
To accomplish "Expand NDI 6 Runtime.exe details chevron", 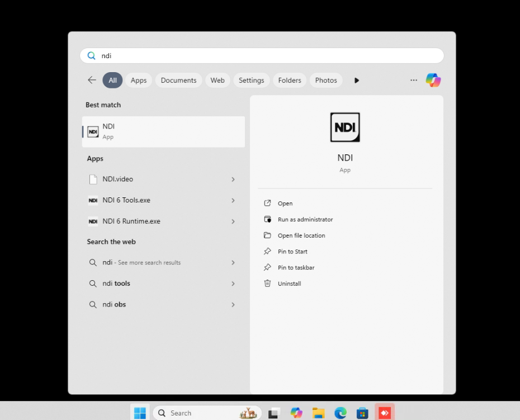I will (x=233, y=221).
